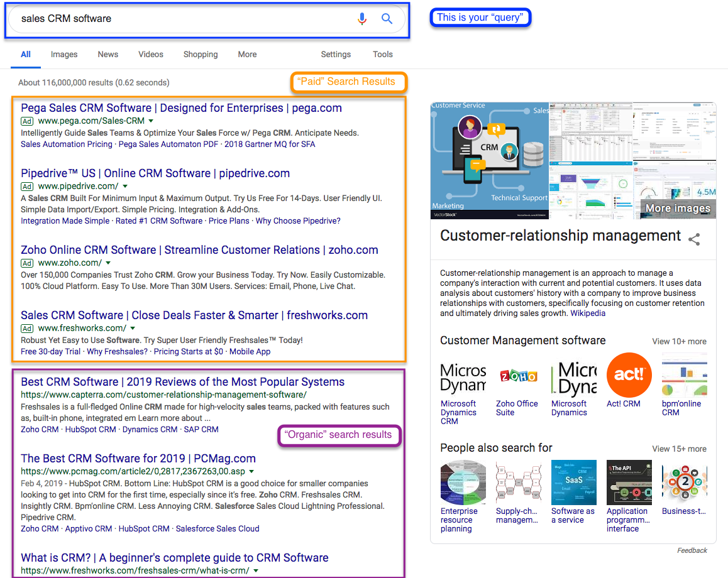This screenshot has height=578, width=728.
Task: Open the Zoho Online CRM Software ad title
Action: (x=199, y=250)
